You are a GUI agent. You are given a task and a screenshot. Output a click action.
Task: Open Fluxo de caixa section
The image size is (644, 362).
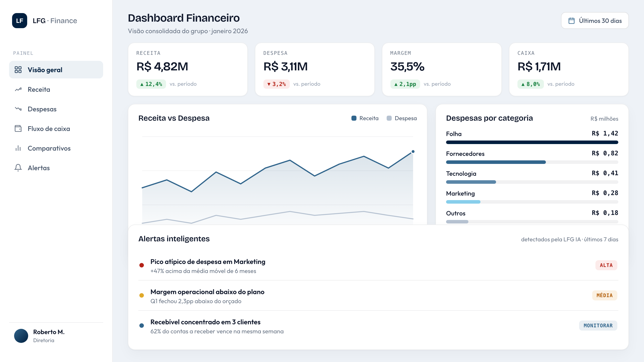tap(56, 128)
